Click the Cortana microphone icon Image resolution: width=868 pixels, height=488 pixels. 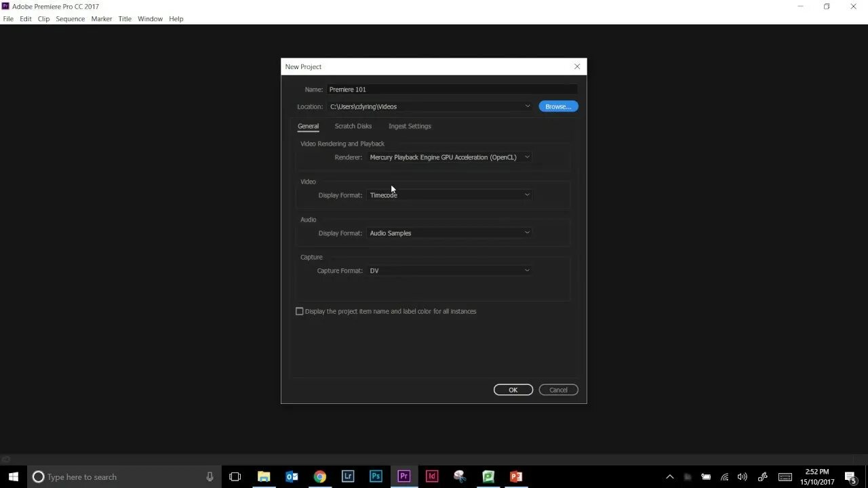click(210, 476)
